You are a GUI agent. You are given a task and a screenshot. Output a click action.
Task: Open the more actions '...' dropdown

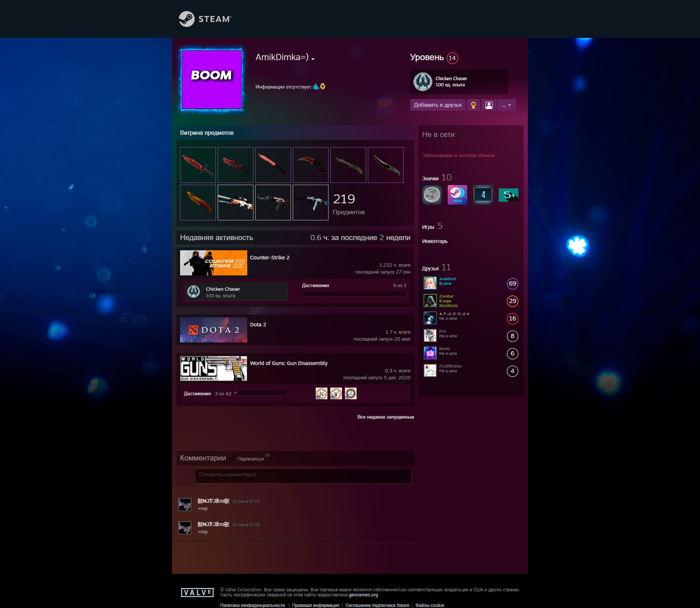tap(506, 105)
